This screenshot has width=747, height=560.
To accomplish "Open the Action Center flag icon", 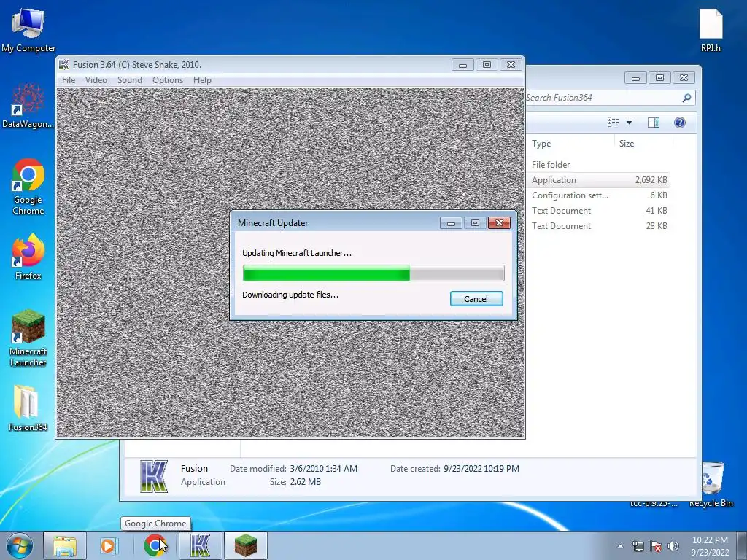I will [656, 546].
